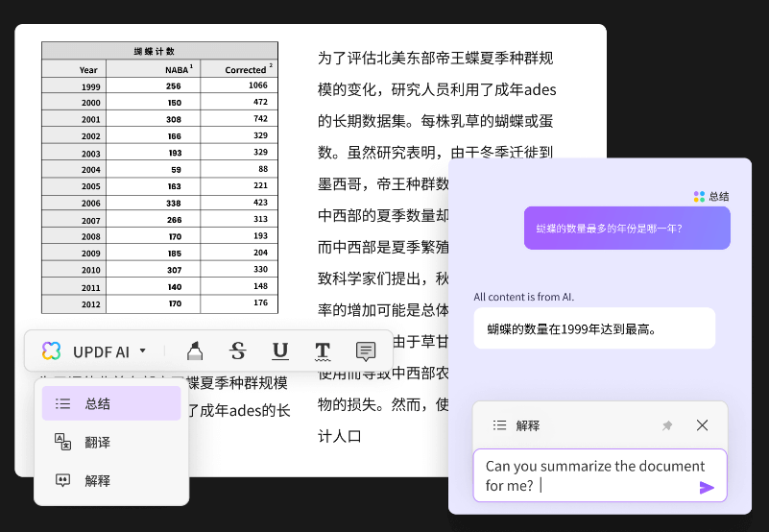Screen dimensions: 769x532
Task: Select the 2004 year cell
Action: click(x=74, y=169)
